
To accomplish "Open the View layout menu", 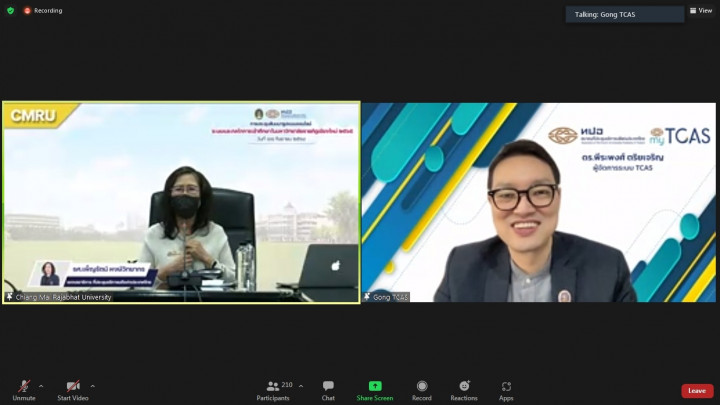I will click(x=701, y=11).
